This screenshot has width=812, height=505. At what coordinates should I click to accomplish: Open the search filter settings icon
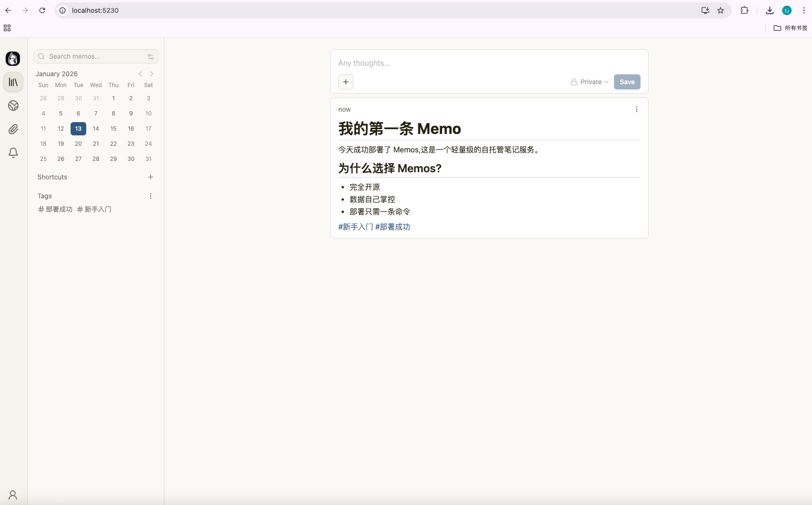[x=150, y=56]
